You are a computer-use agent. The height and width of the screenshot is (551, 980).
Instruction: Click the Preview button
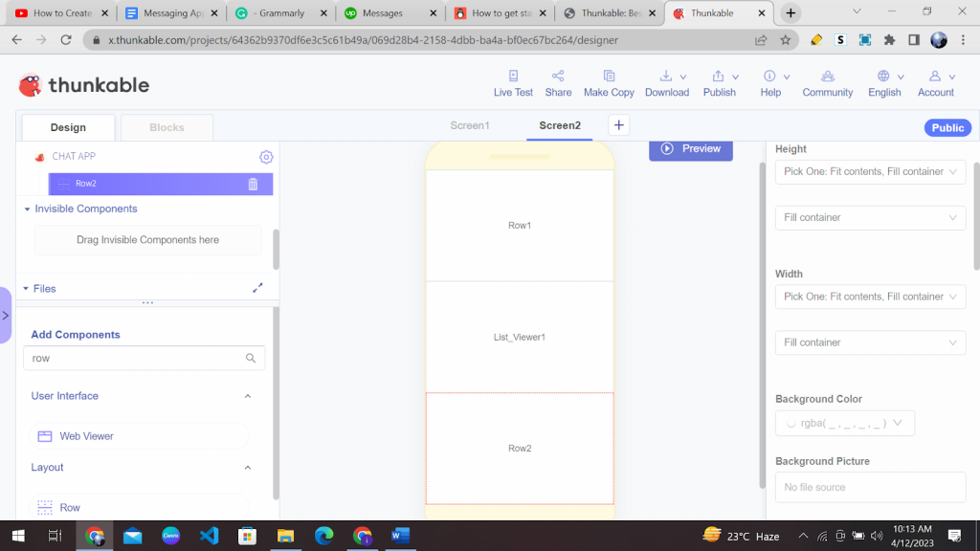pos(690,148)
